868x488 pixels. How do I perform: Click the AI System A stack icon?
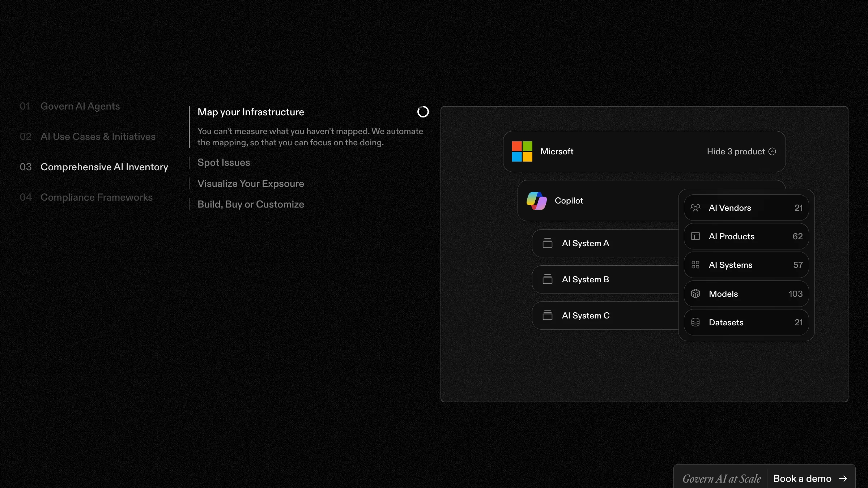tap(547, 243)
